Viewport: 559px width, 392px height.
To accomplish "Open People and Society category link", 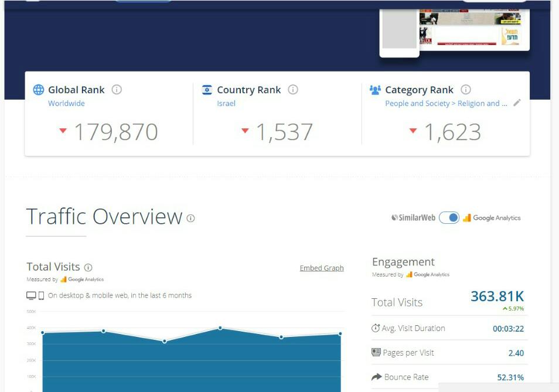I will coord(445,104).
